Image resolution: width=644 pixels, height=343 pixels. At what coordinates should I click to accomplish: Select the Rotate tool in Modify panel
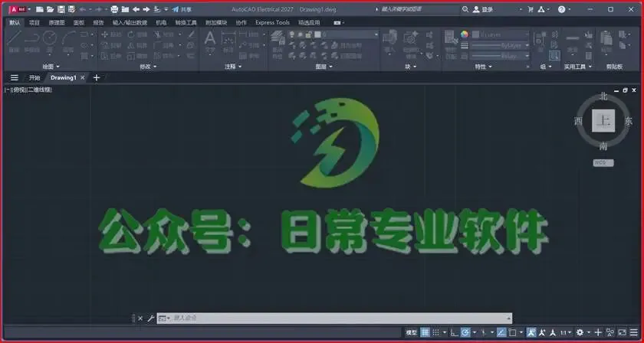point(137,35)
